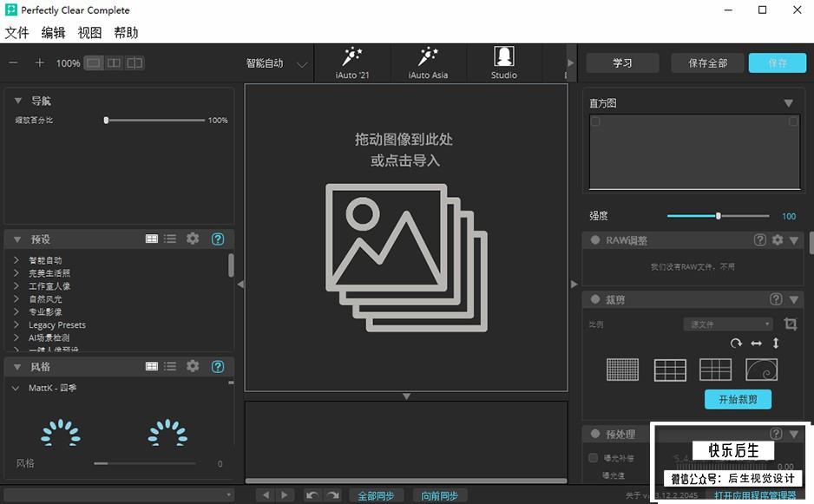Click the redo arrow in bottom bar

click(332, 495)
